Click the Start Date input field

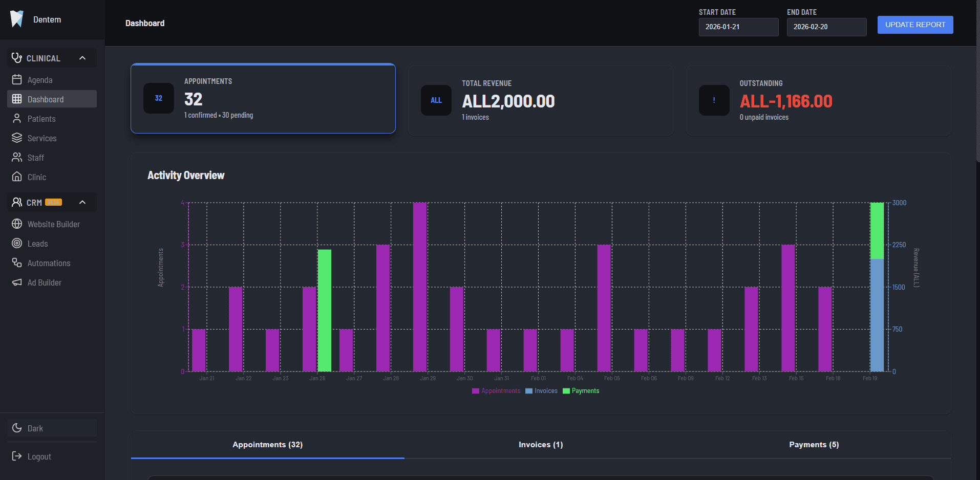[x=738, y=27]
